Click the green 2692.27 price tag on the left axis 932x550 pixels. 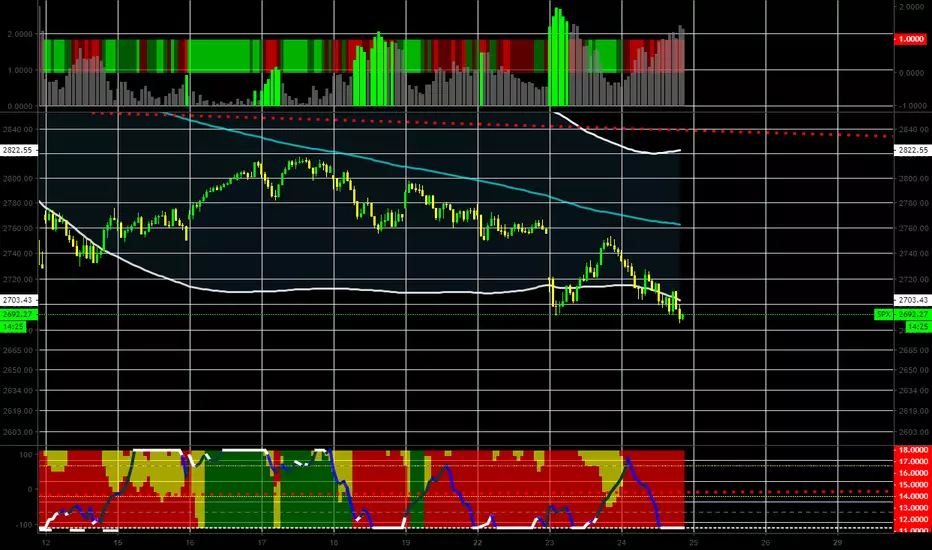click(18, 315)
